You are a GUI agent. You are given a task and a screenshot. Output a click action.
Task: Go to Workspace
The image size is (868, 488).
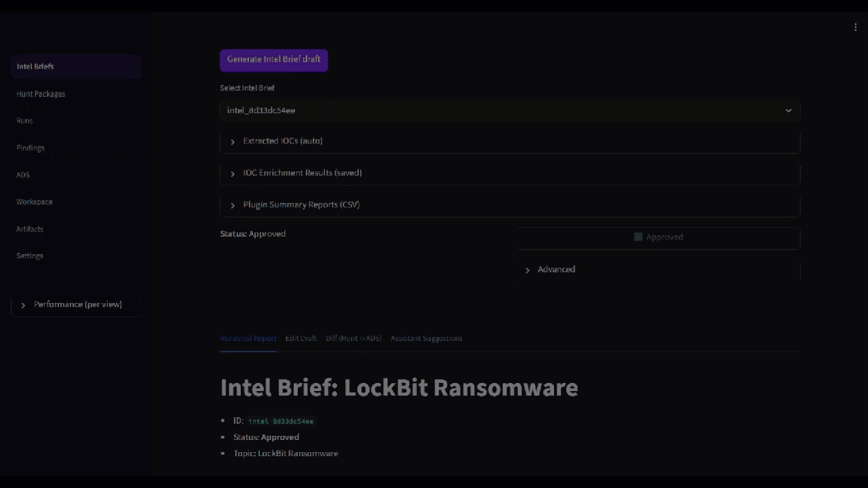click(76, 202)
